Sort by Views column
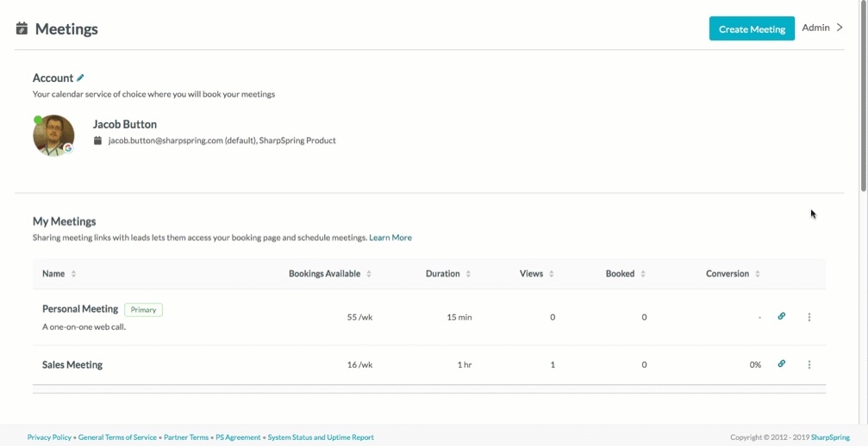The width and height of the screenshot is (868, 446). (552, 274)
